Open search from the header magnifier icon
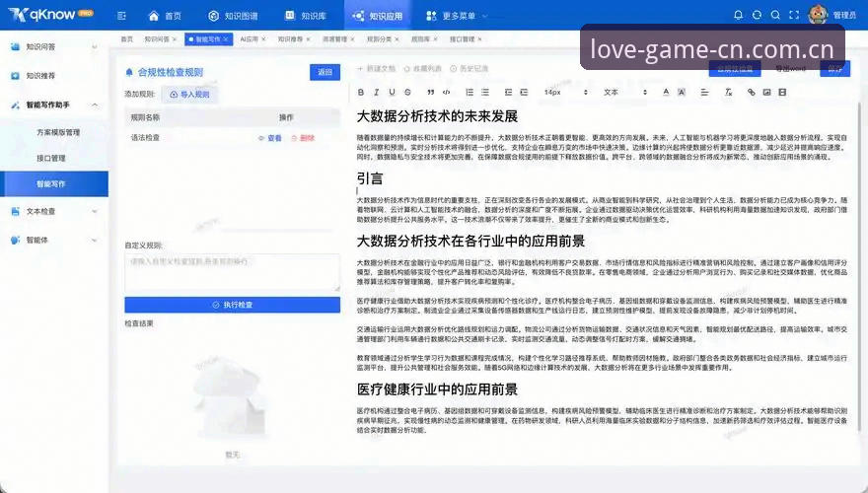 [x=775, y=16]
